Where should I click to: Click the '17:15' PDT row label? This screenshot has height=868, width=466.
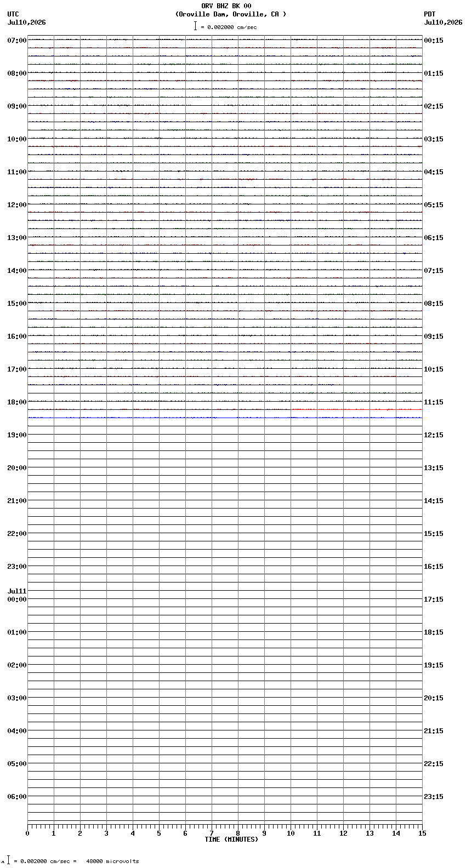point(434,599)
